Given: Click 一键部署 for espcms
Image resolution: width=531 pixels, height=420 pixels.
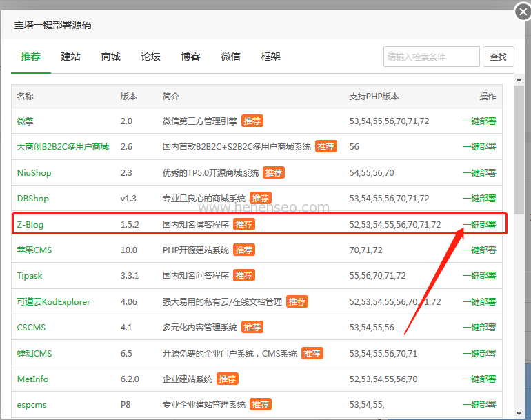Looking at the screenshot, I should click(x=479, y=404).
